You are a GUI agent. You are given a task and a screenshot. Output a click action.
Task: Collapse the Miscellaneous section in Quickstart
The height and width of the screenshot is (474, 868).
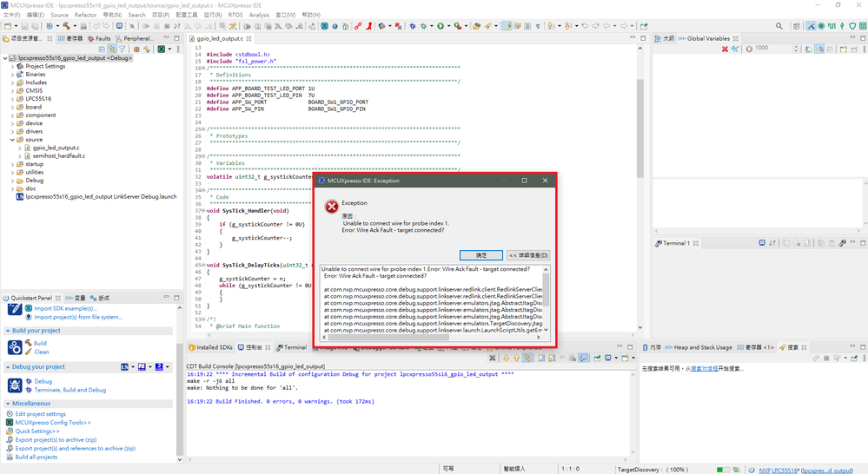8,404
